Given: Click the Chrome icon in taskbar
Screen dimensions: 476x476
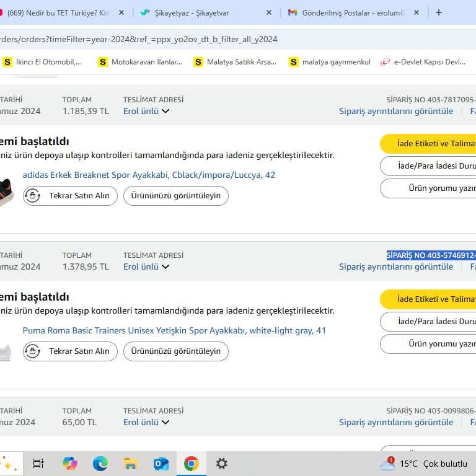Looking at the screenshot, I should point(192,464).
